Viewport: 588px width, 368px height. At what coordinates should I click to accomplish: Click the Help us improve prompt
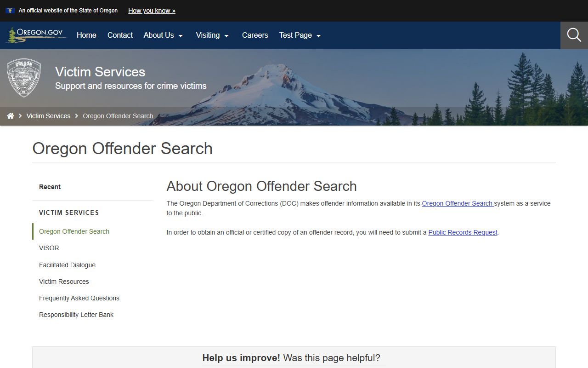(291, 358)
